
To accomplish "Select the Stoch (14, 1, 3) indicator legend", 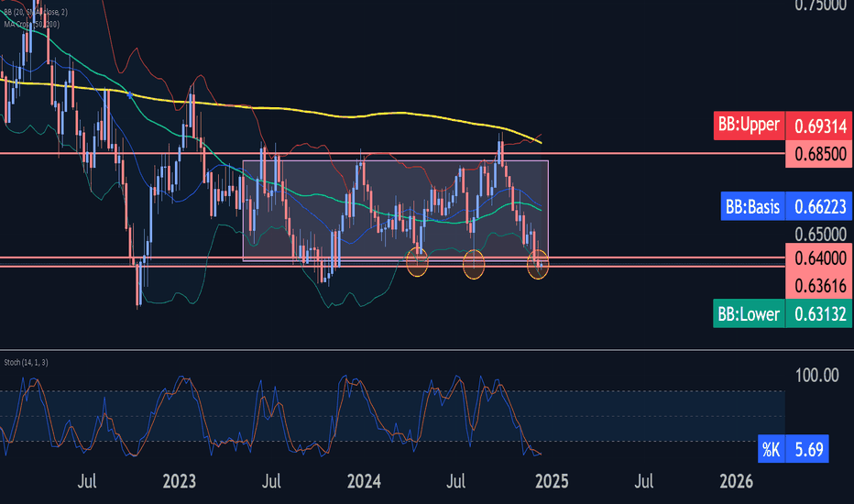I will [x=26, y=362].
